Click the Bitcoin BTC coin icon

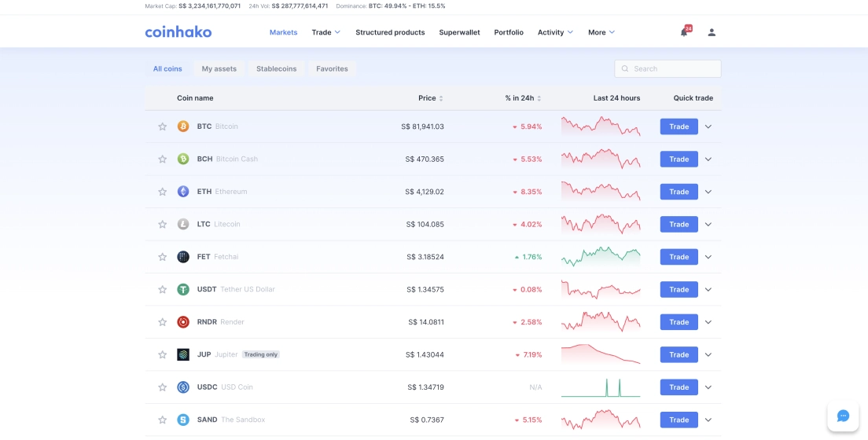point(183,126)
